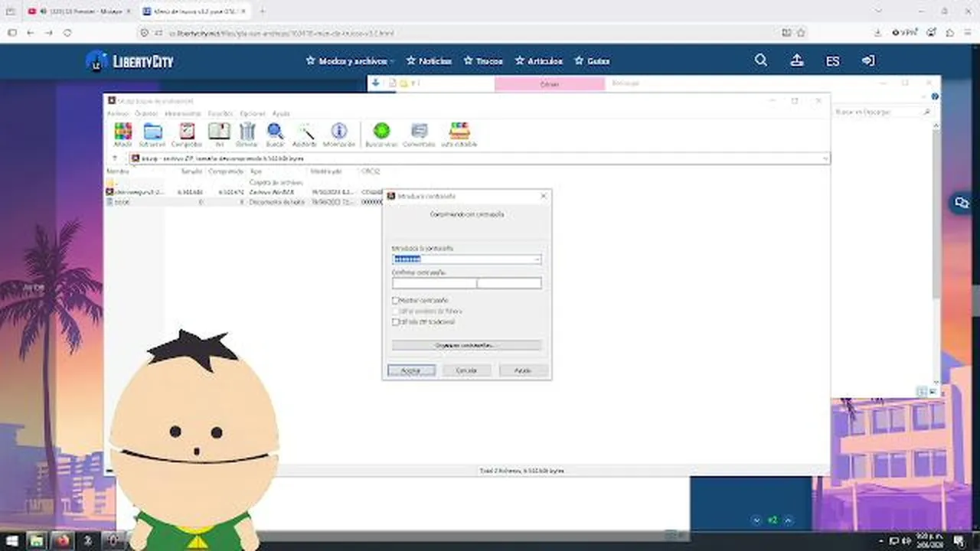Open the WinRAR Opciones menu

(x=253, y=113)
